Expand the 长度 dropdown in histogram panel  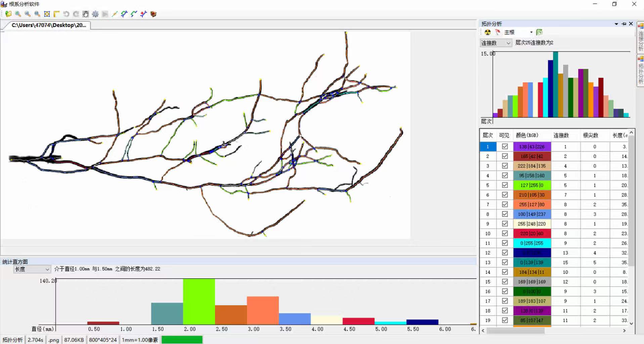point(32,269)
